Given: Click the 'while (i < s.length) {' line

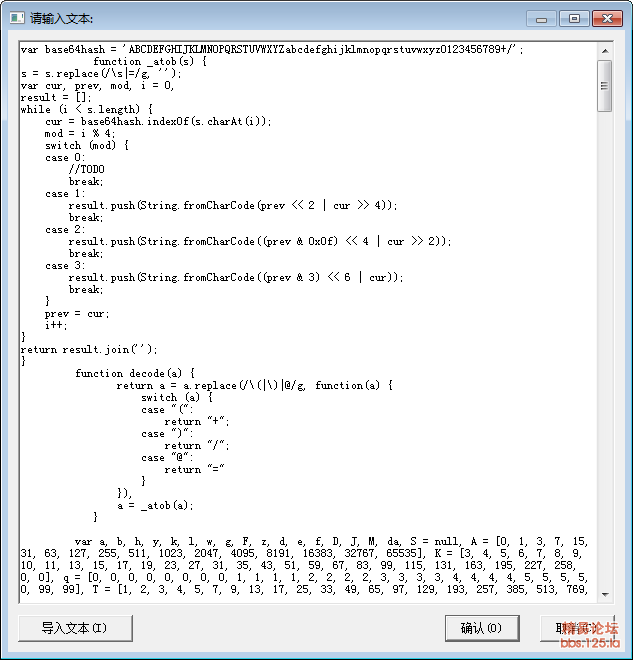Looking at the screenshot, I should click(87, 109).
